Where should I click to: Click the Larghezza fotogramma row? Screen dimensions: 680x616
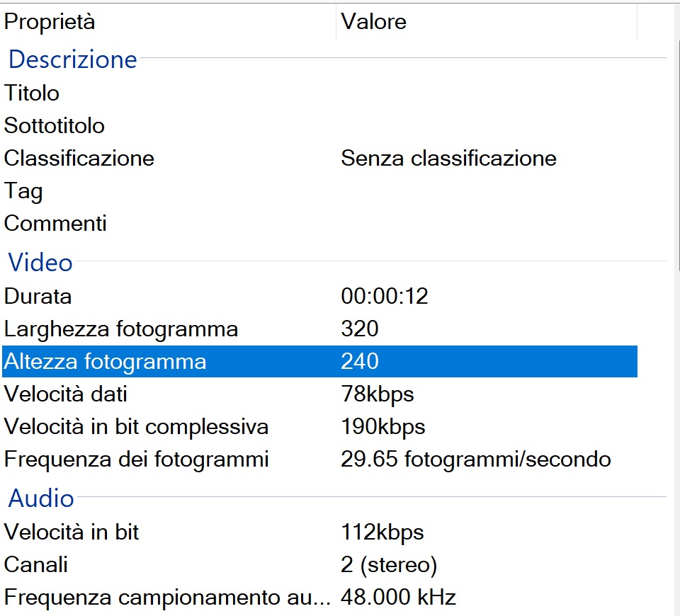121,329
